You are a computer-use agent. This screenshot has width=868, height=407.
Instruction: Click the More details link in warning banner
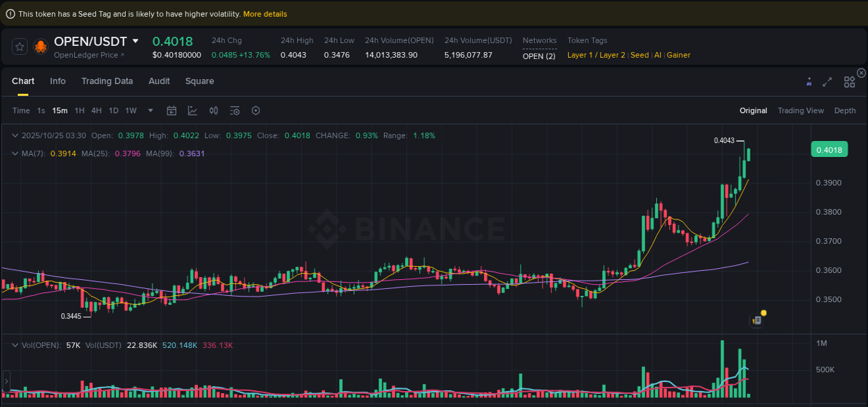265,13
